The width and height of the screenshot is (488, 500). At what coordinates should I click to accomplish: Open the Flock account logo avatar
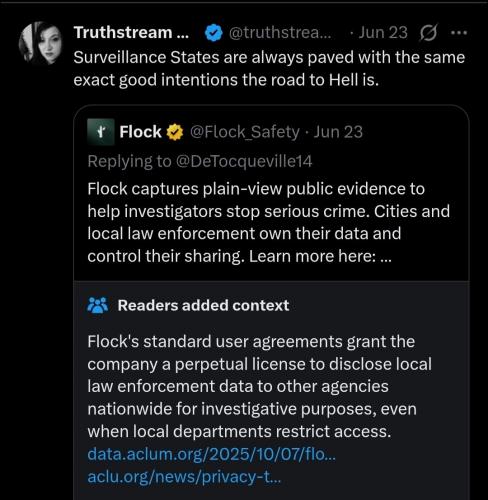pos(101,132)
